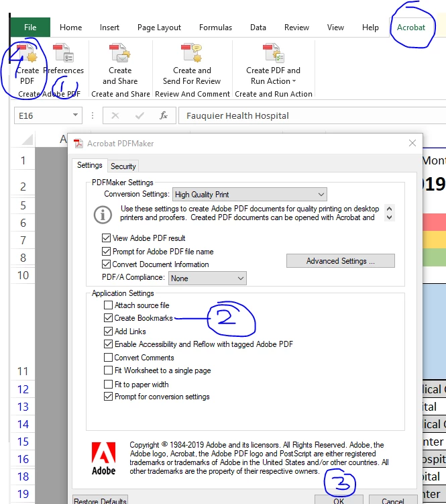Image resolution: width=446 pixels, height=504 pixels.
Task: Open the Review ribbon tab
Action: coord(296,28)
